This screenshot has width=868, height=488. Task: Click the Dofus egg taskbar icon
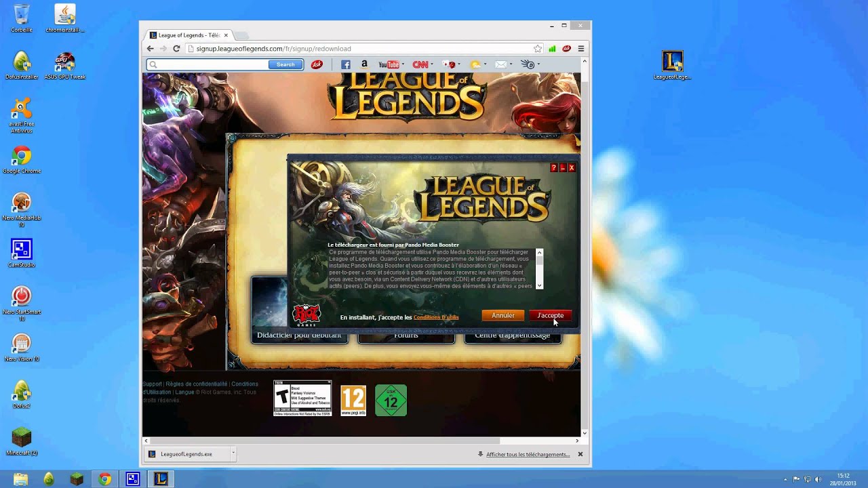[x=49, y=479]
